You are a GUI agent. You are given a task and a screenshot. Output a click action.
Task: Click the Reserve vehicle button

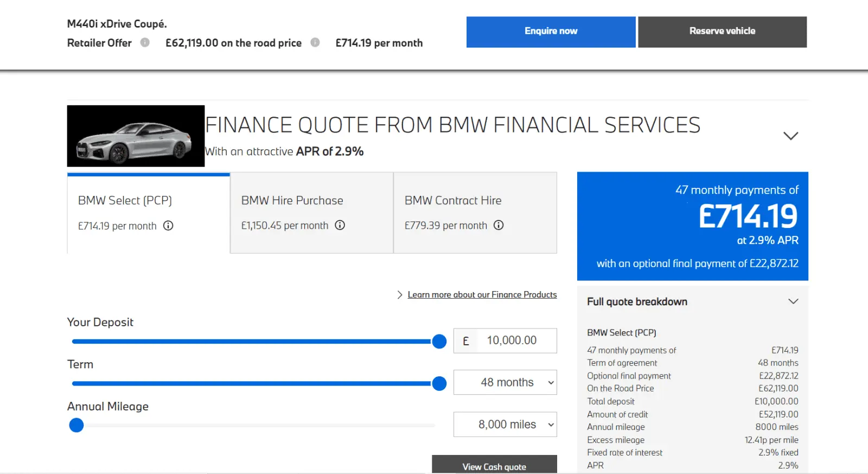pos(722,31)
